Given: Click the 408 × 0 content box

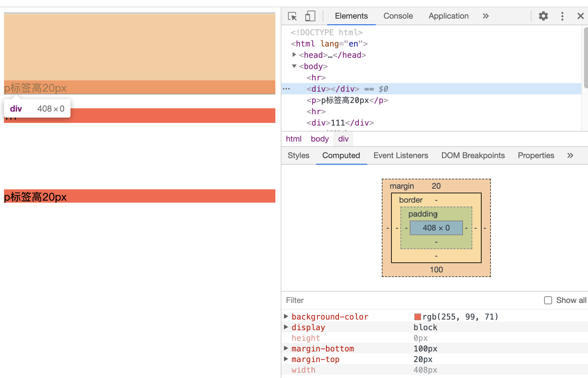Looking at the screenshot, I should tap(436, 228).
